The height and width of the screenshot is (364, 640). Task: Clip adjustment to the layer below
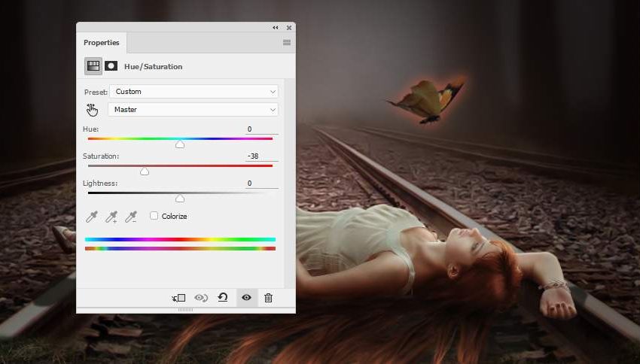(178, 298)
